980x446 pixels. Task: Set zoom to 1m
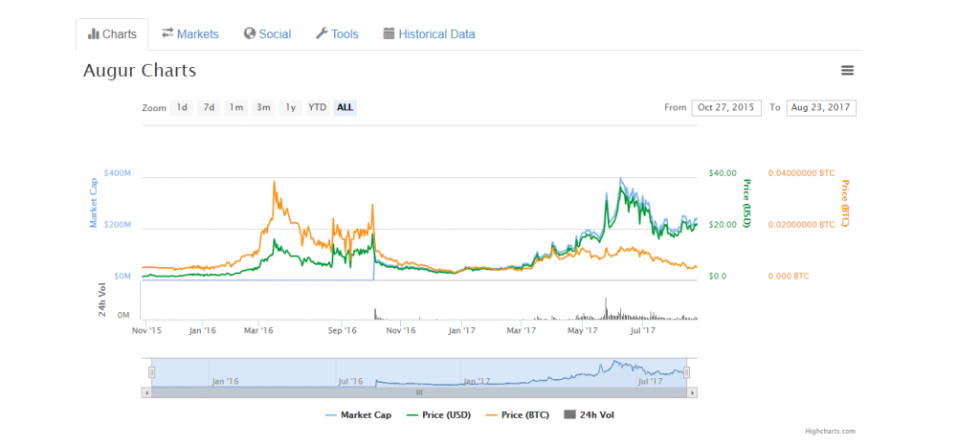coord(236,107)
